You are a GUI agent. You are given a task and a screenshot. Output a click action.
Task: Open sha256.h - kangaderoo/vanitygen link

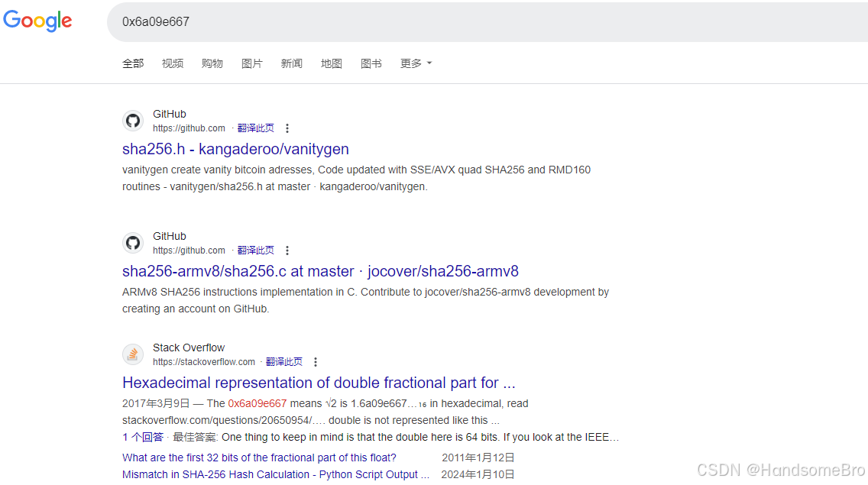point(235,149)
